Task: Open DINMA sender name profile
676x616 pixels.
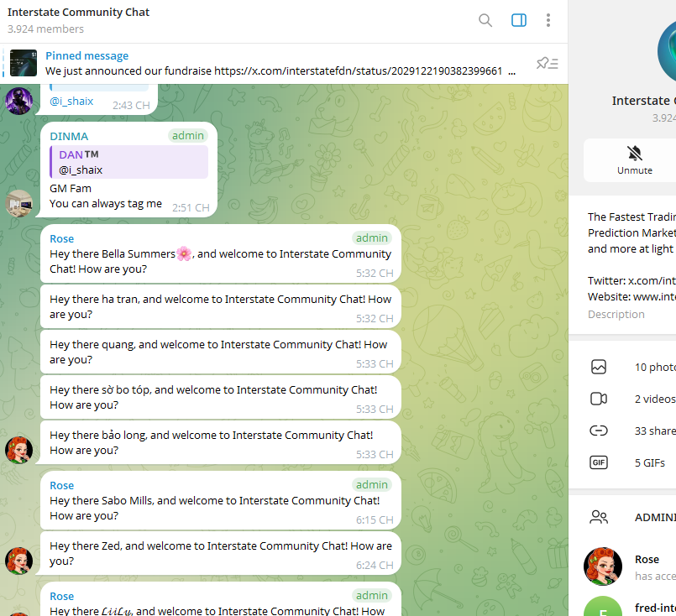Action: click(69, 137)
